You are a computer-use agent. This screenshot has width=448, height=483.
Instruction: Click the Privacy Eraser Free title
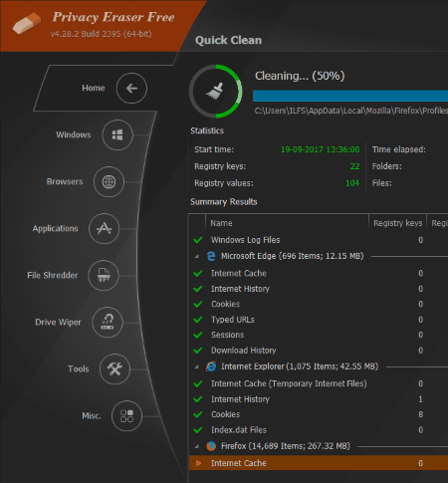tap(113, 17)
